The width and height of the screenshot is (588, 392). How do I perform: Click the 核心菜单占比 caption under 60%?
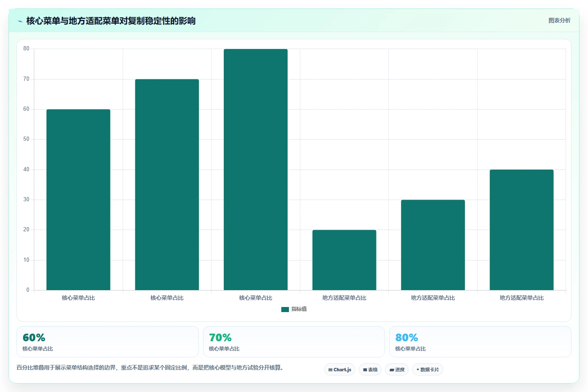(x=38, y=349)
